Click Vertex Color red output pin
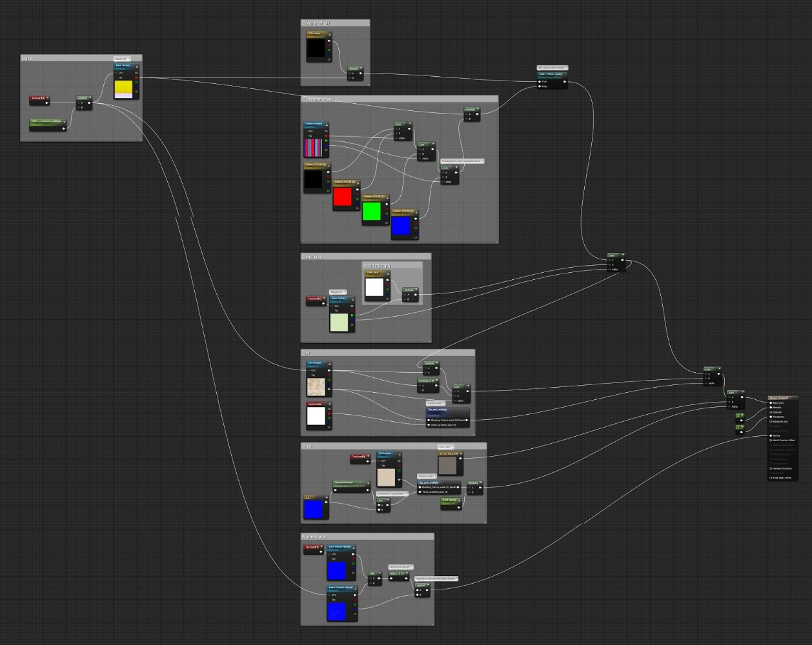This screenshot has width=812, height=645. click(x=329, y=413)
